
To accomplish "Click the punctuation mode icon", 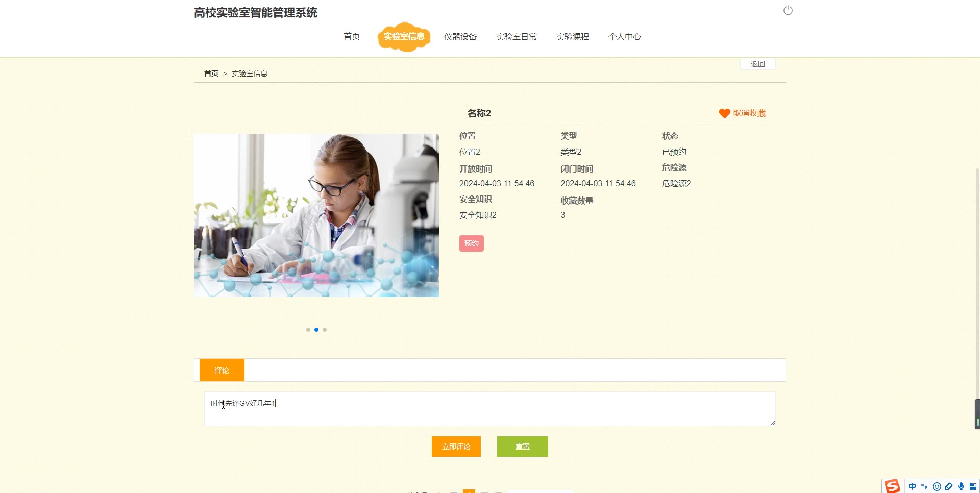I will point(924,486).
